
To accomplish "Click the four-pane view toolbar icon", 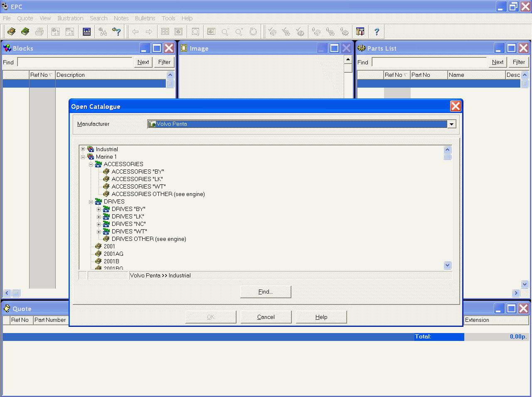I will [x=165, y=32].
